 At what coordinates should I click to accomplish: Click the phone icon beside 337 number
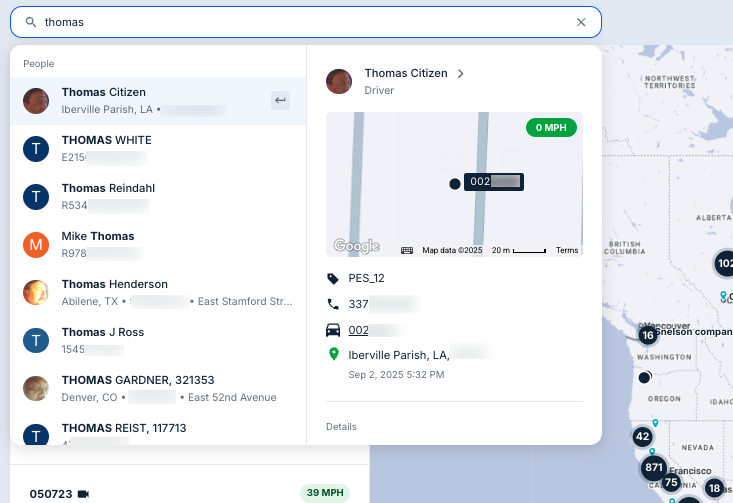333,304
